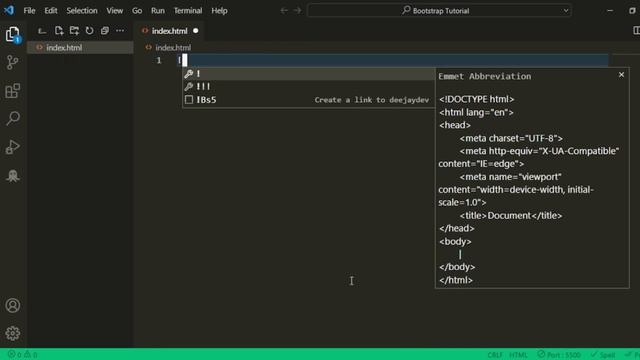Click the New Folder icon in Explorer
Image resolution: width=640 pixels, height=360 pixels.
tap(74, 31)
